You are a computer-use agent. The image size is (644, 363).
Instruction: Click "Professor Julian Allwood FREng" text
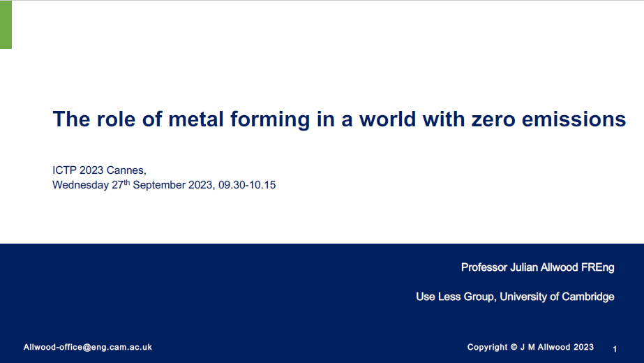(538, 267)
